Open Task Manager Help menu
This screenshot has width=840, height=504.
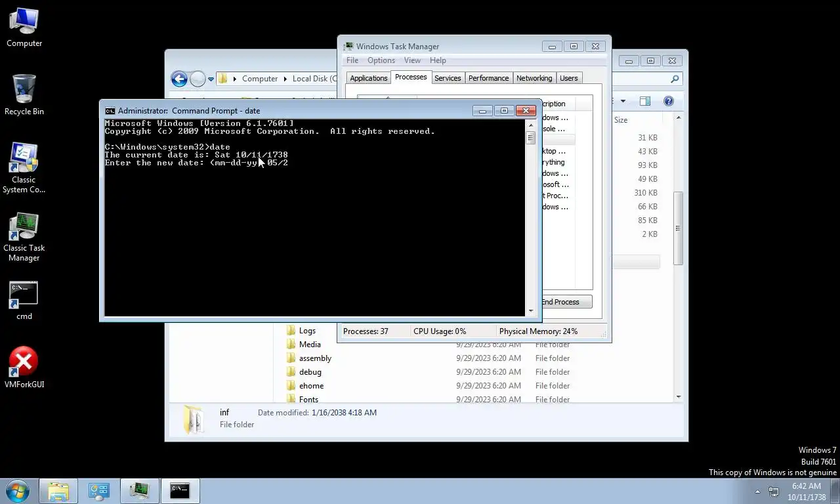[x=438, y=60]
